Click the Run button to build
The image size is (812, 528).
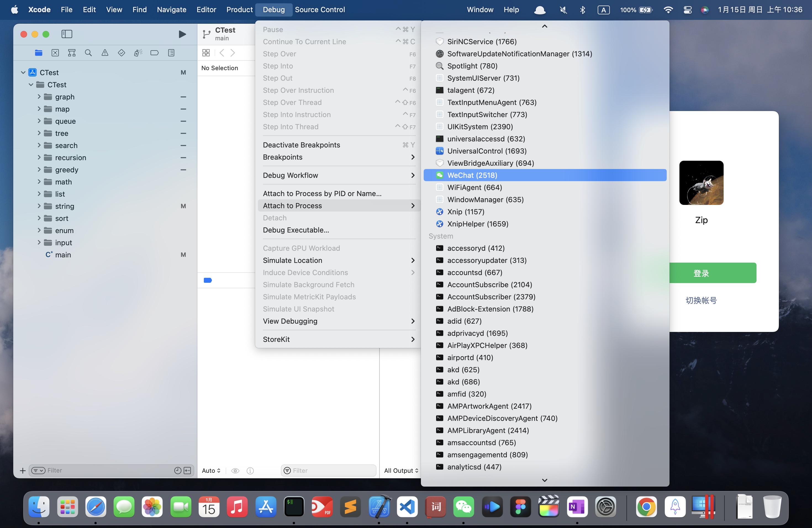182,34
